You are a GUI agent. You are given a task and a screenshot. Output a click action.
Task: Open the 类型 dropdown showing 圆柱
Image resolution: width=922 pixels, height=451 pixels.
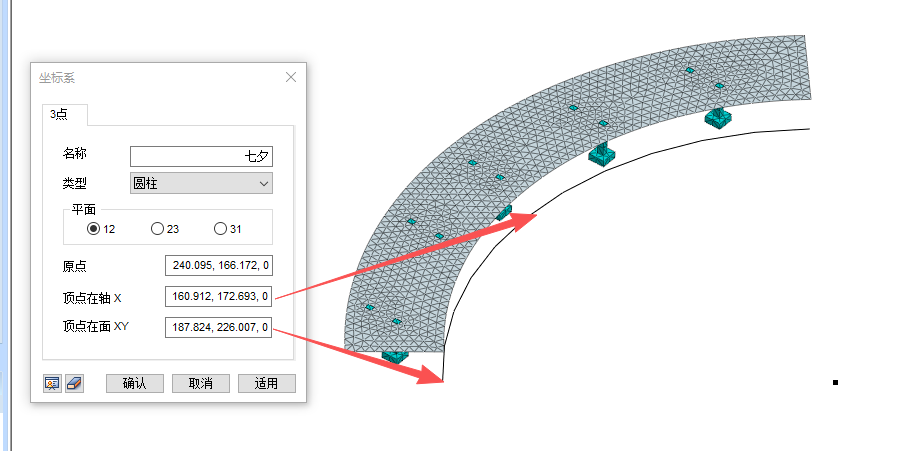point(201,183)
